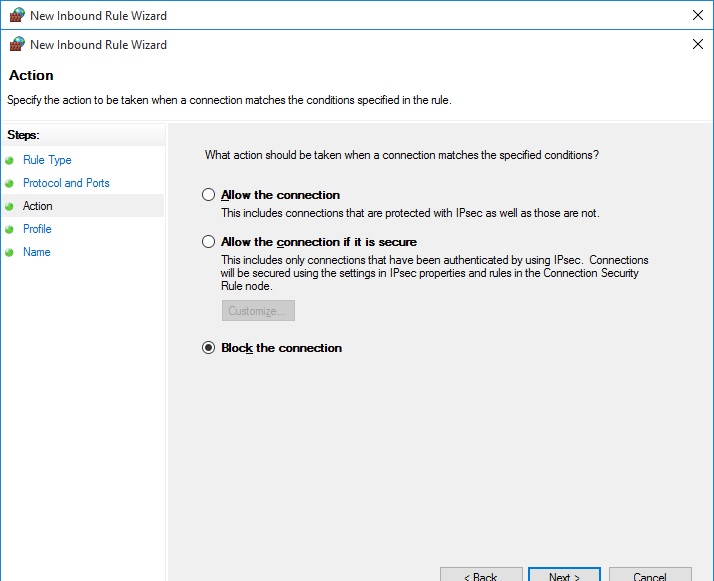Select the Action step in the sidebar
Image resolution: width=714 pixels, height=581 pixels.
(38, 206)
